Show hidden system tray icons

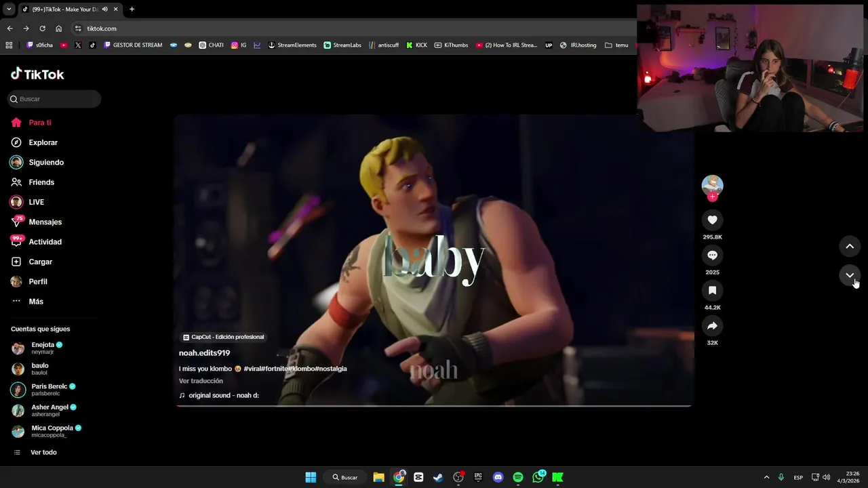[x=766, y=477]
